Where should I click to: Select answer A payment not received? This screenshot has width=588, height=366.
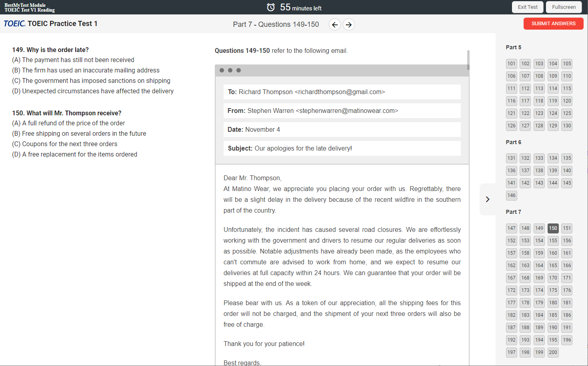tap(73, 60)
